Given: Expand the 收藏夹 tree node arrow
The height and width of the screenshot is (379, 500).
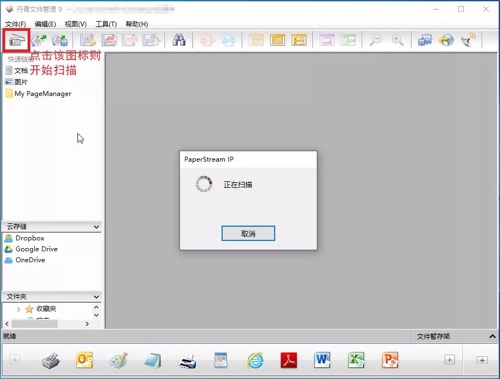Looking at the screenshot, I should 18,309.
